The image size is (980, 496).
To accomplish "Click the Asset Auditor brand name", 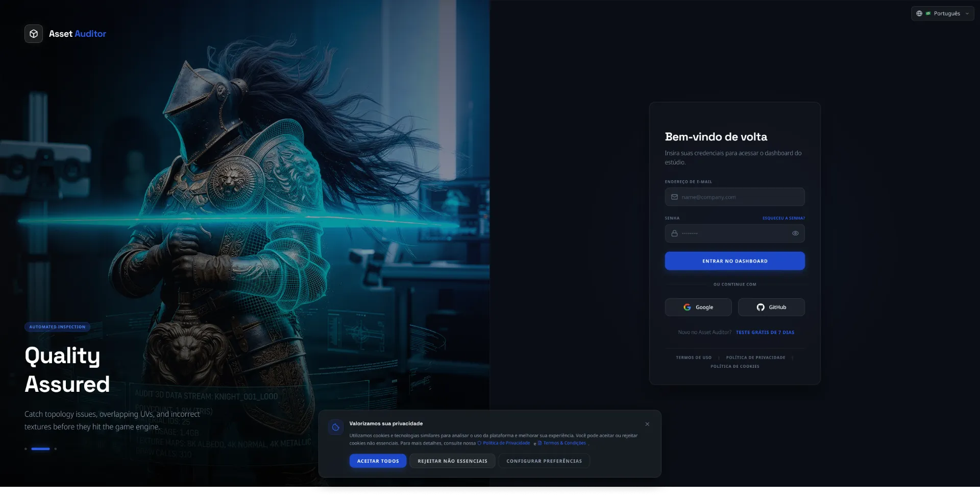I will point(78,34).
